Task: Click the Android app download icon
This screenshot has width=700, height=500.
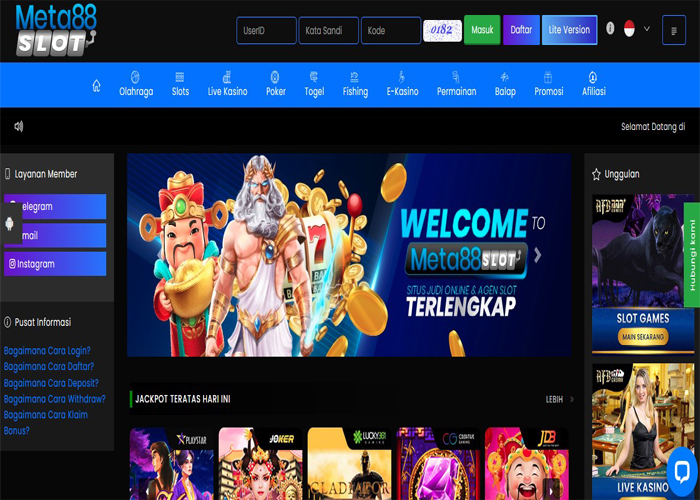Action: pyautogui.click(x=9, y=223)
